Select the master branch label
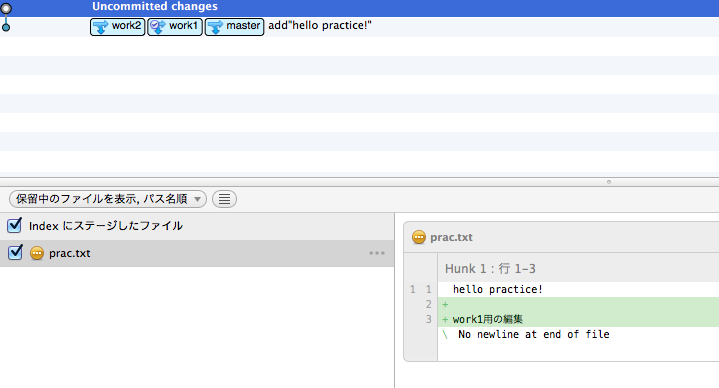 [x=234, y=27]
